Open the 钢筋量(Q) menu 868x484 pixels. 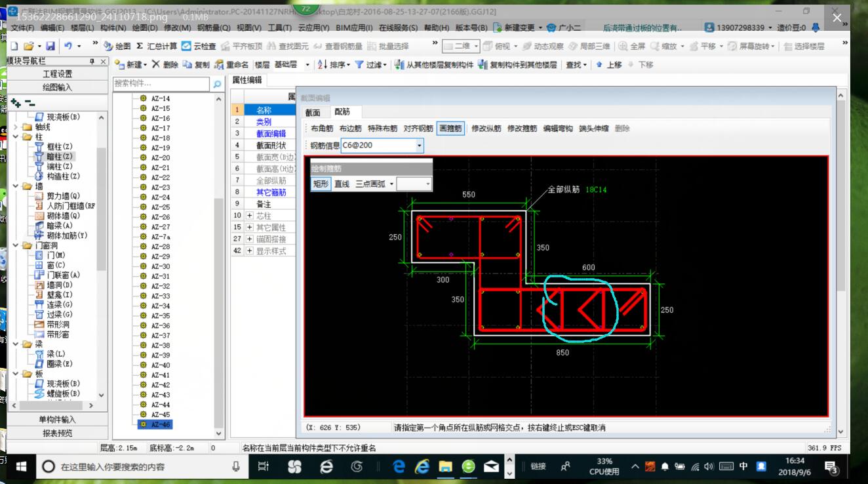tap(214, 28)
